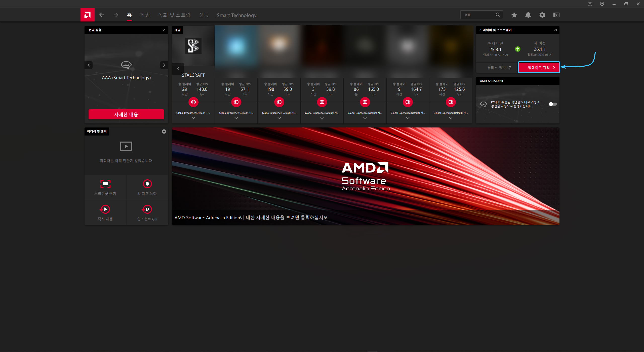Expand chevron under 125.6 fps game
Viewport: 644px width, 352px height.
click(451, 118)
